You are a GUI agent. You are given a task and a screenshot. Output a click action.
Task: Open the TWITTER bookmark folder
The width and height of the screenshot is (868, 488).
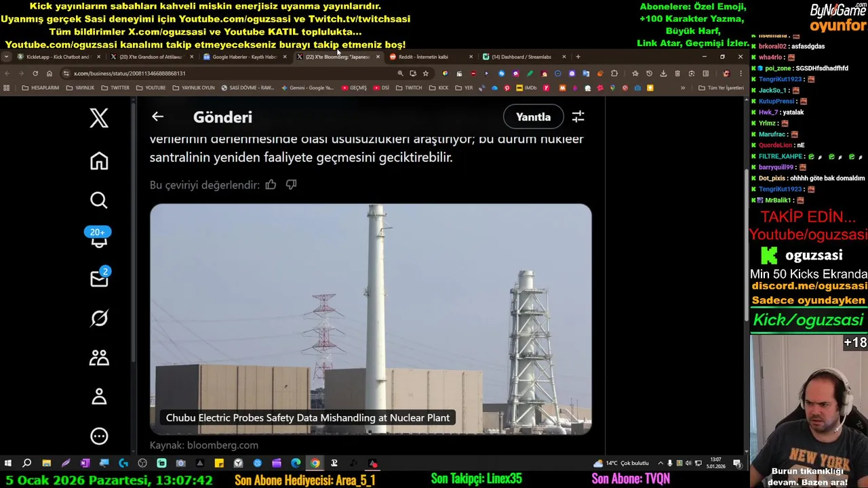(x=115, y=88)
